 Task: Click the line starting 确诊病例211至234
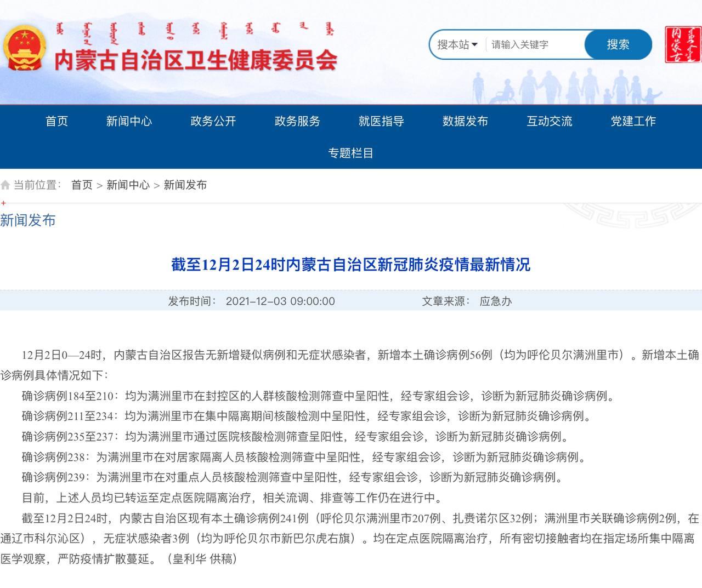coord(308,416)
